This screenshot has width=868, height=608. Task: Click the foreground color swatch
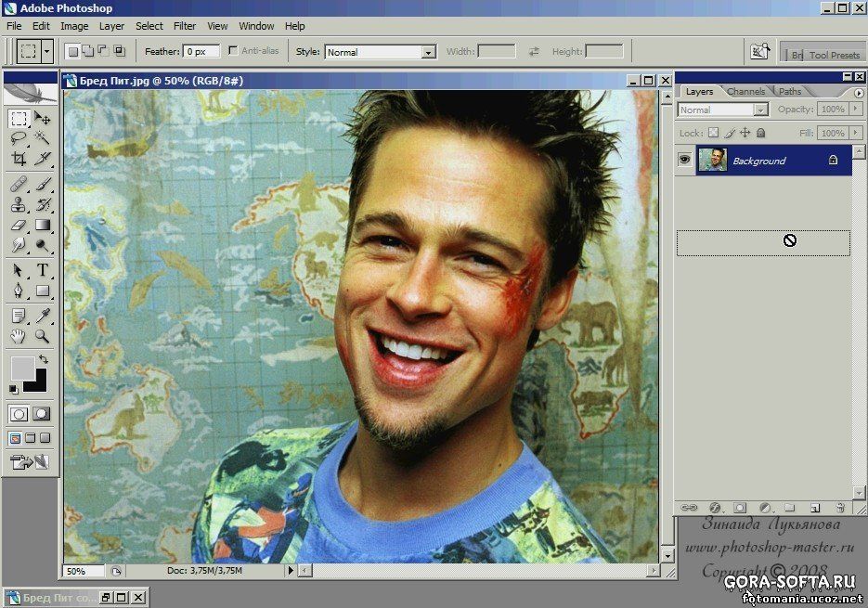(22, 368)
